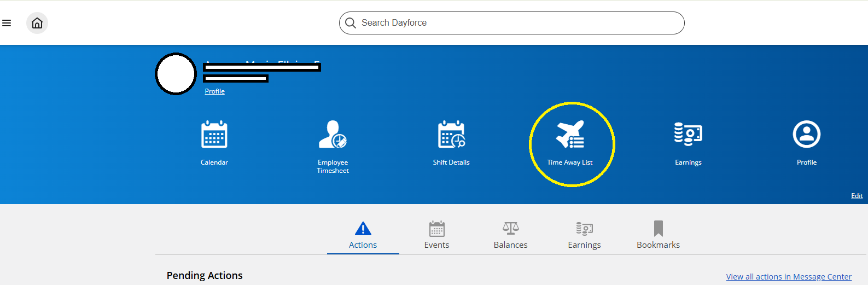The image size is (868, 285).
Task: Switch to the Bookmarks tab
Action: [658, 236]
